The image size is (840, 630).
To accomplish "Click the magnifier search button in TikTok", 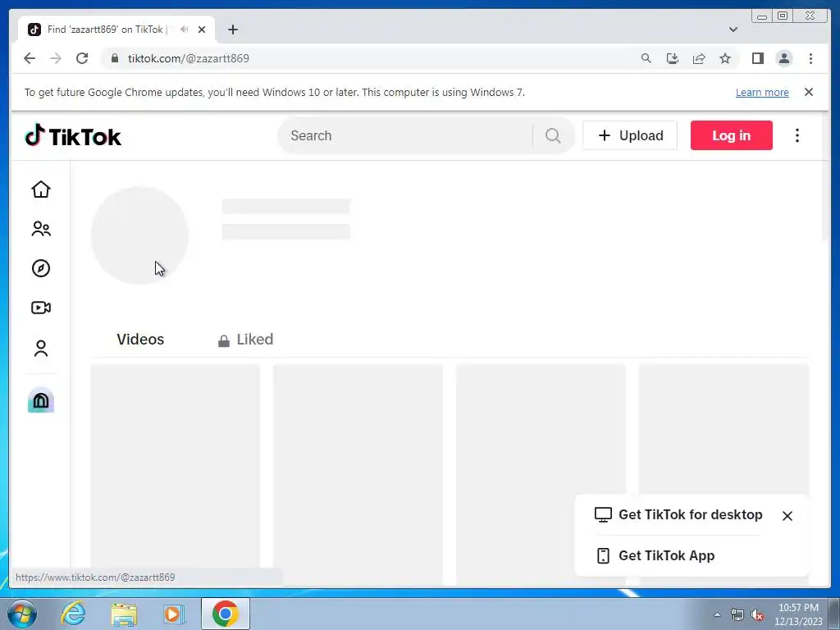I will pyautogui.click(x=553, y=135).
